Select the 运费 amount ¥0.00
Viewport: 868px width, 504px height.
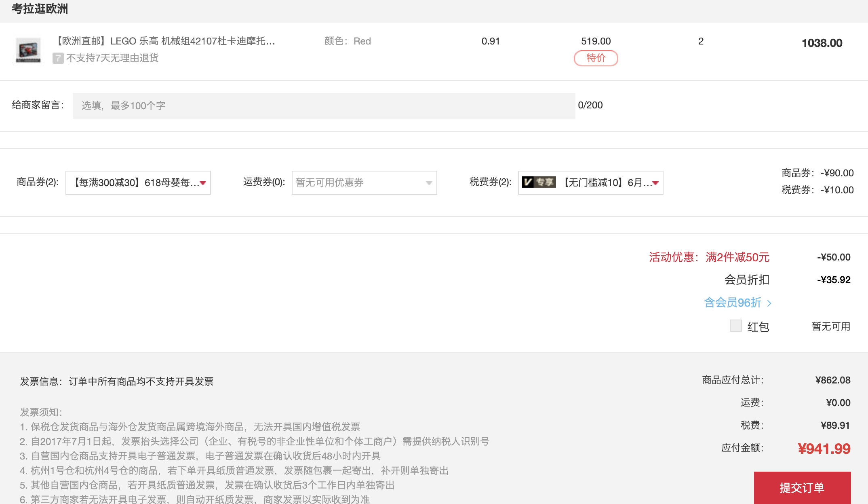pyautogui.click(x=838, y=403)
